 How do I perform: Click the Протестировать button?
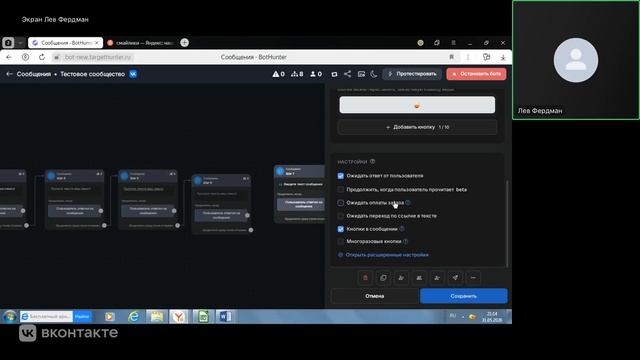(x=412, y=74)
